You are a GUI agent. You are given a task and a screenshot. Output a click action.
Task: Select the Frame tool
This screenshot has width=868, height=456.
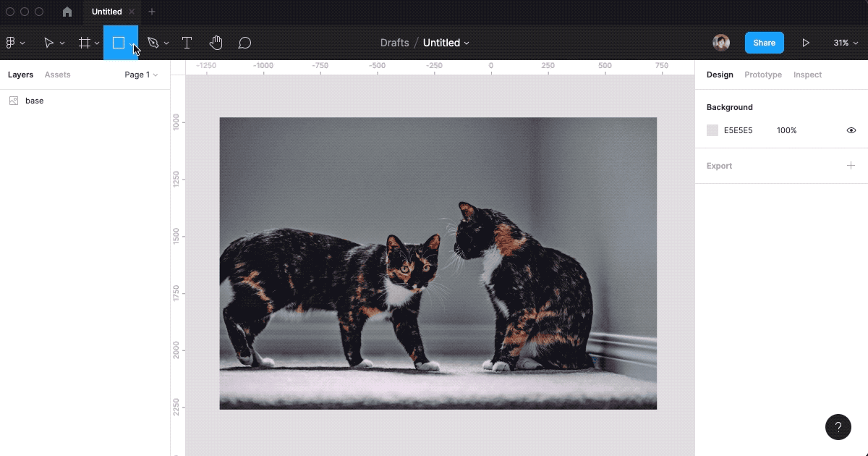85,43
